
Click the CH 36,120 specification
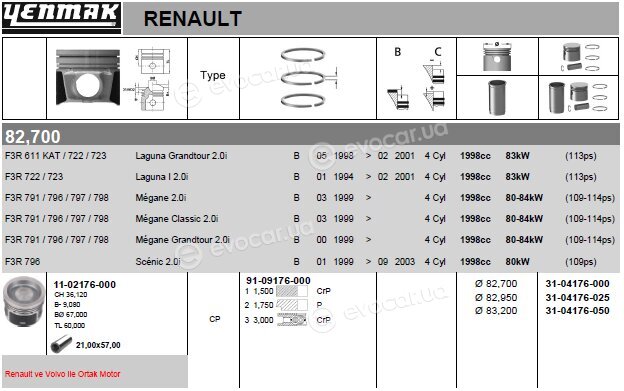70,295
